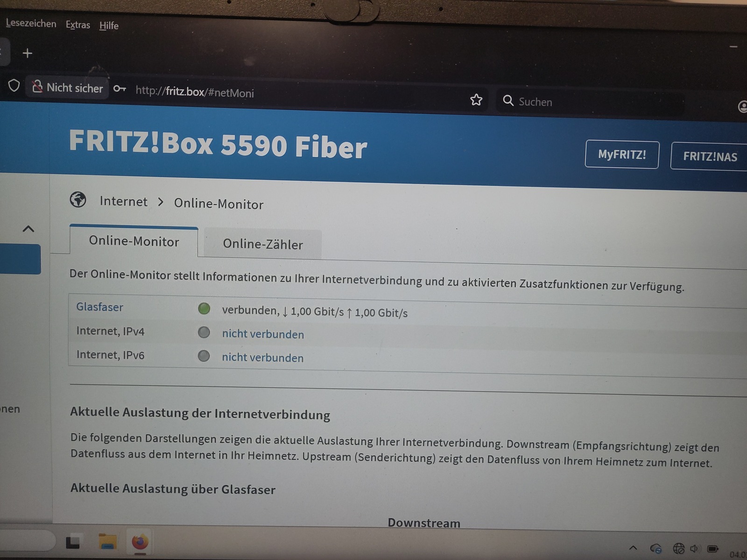Switch to the Online-Zähler tab
The height and width of the screenshot is (560, 747).
263,244
